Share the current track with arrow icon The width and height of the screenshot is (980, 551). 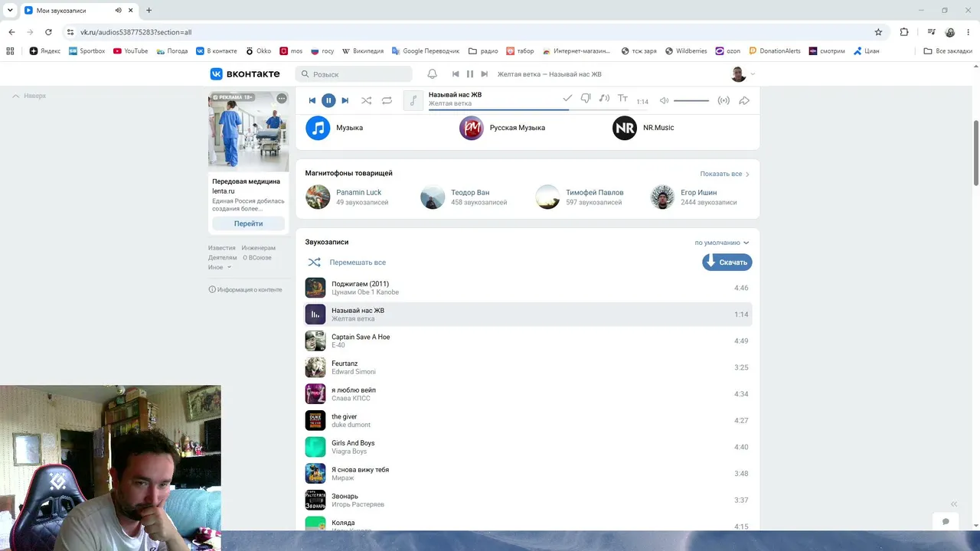coord(744,101)
